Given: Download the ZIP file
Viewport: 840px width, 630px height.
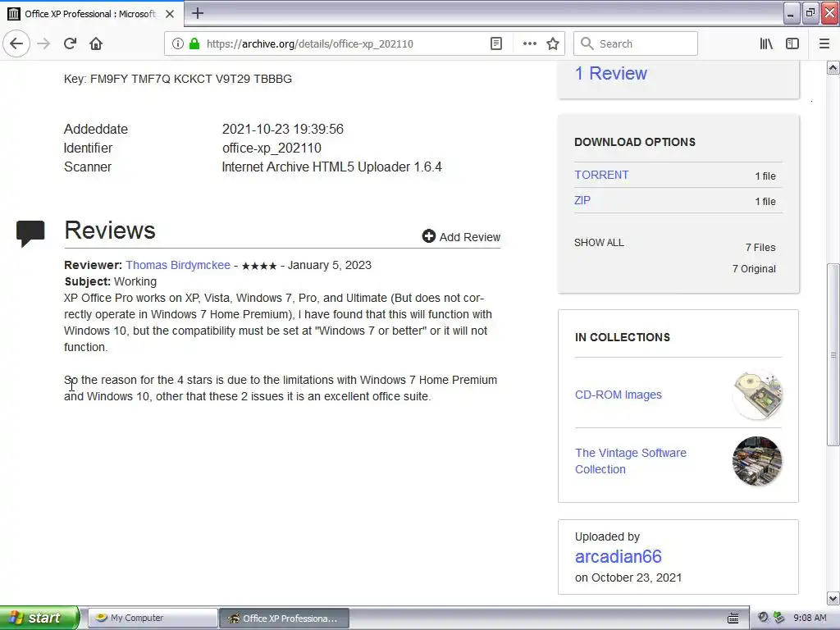Looking at the screenshot, I should (x=582, y=200).
